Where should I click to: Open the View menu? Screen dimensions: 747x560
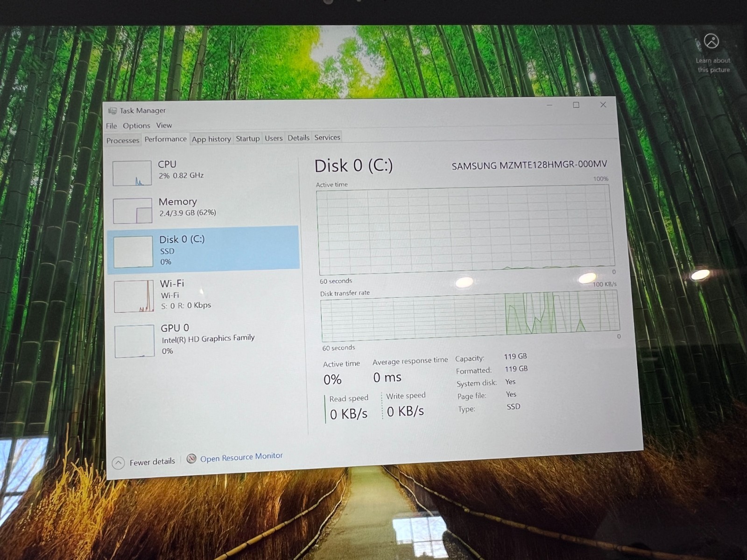point(164,125)
